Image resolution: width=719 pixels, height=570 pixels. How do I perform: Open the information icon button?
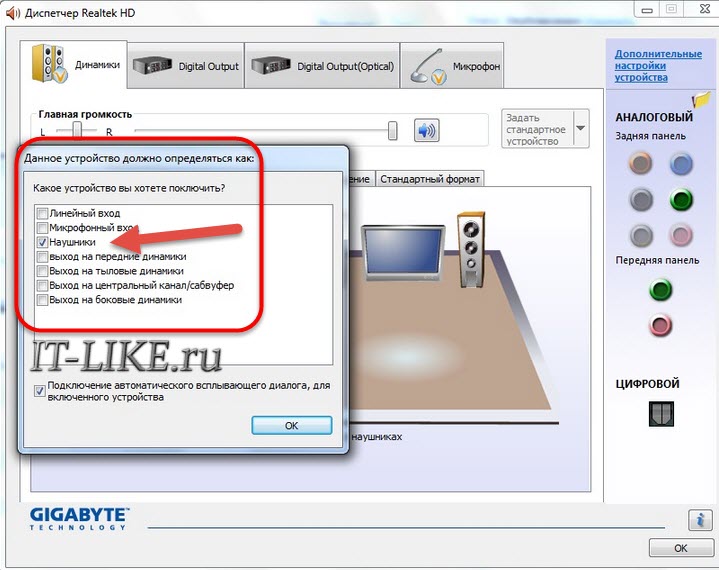[700, 520]
